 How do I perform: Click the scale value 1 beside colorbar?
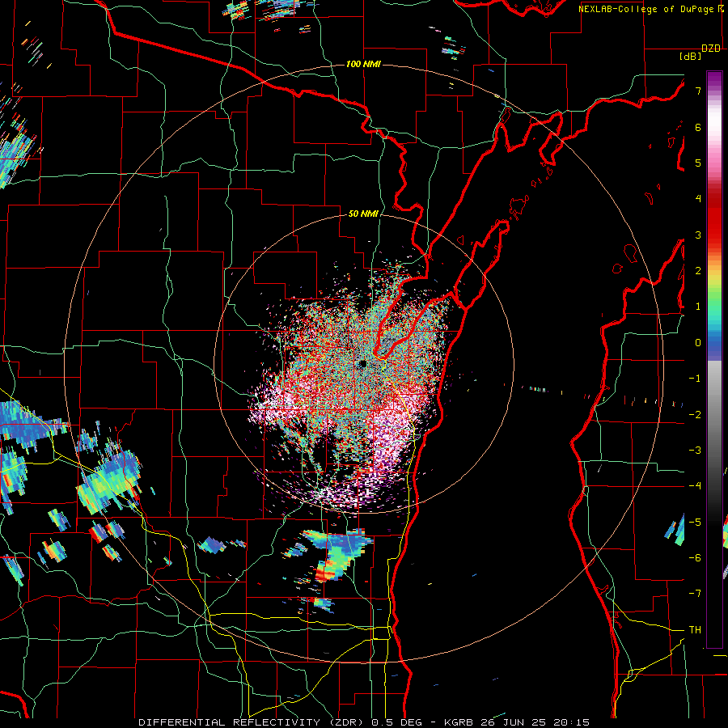(698, 307)
